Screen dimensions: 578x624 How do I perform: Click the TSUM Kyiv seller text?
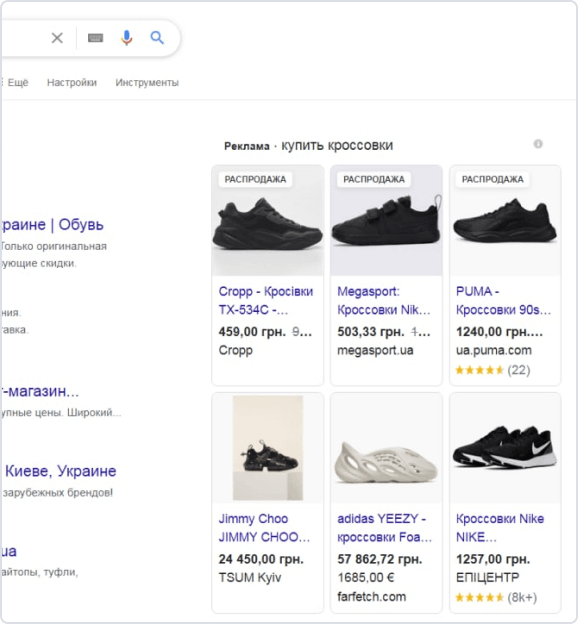(x=250, y=577)
